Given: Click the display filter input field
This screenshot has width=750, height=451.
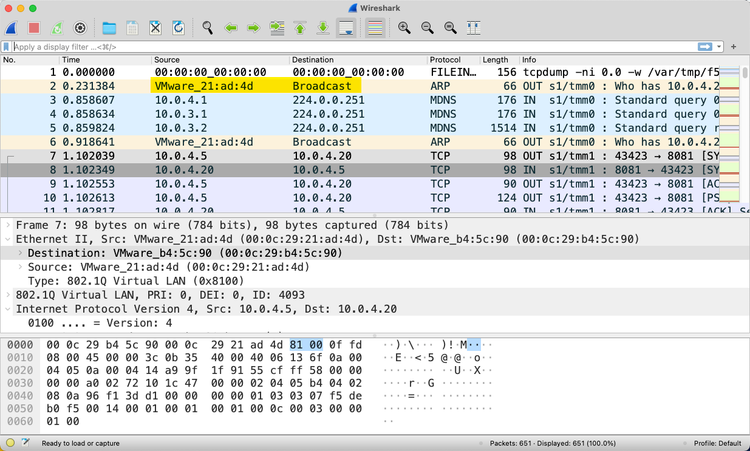Looking at the screenshot, I should pyautogui.click(x=350, y=46).
